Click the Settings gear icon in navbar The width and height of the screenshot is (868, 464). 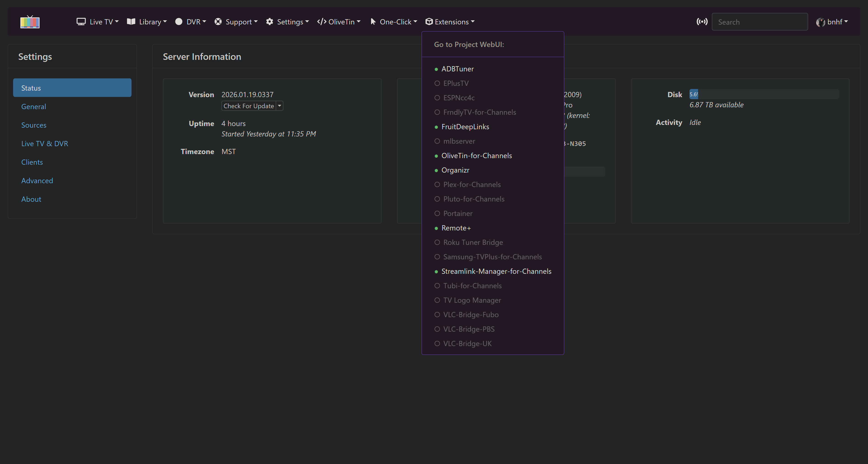click(270, 22)
